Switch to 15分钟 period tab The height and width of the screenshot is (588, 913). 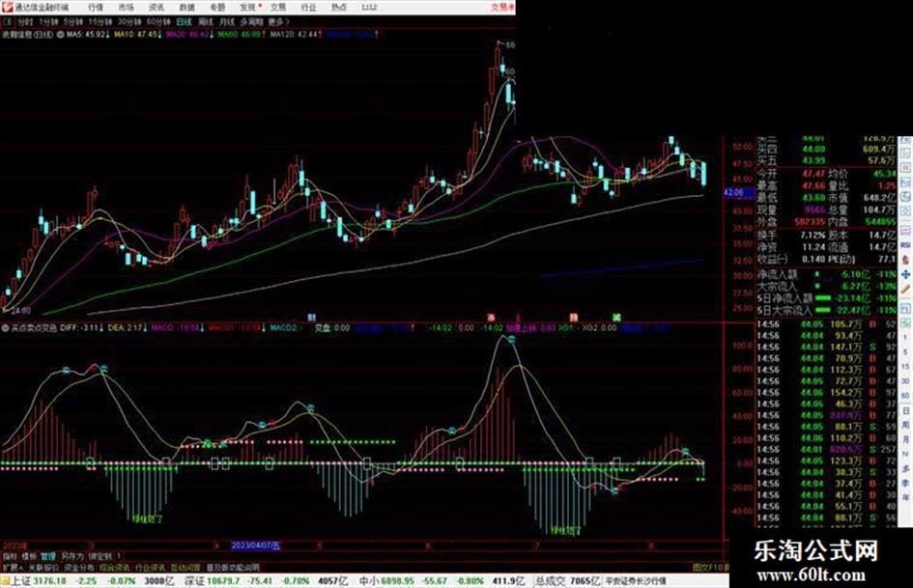point(100,21)
